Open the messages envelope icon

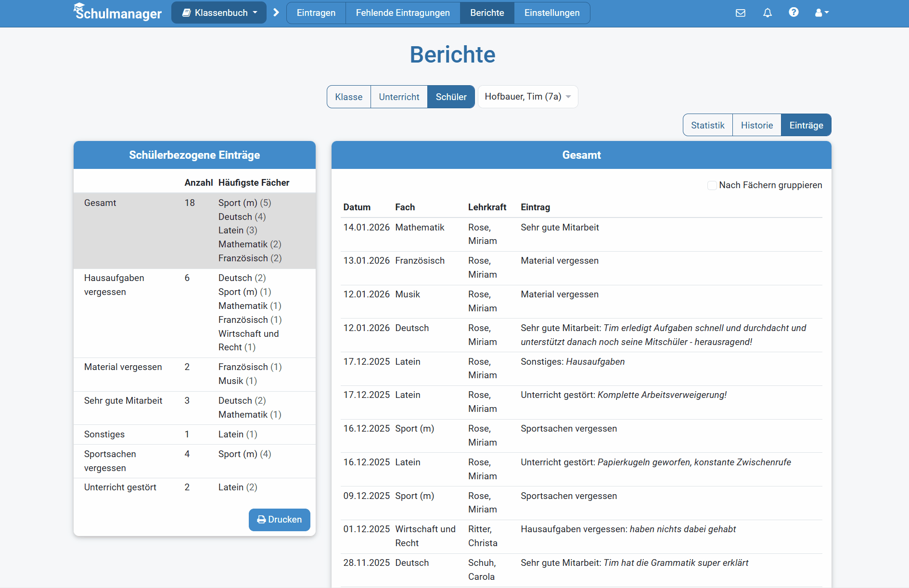tap(741, 13)
